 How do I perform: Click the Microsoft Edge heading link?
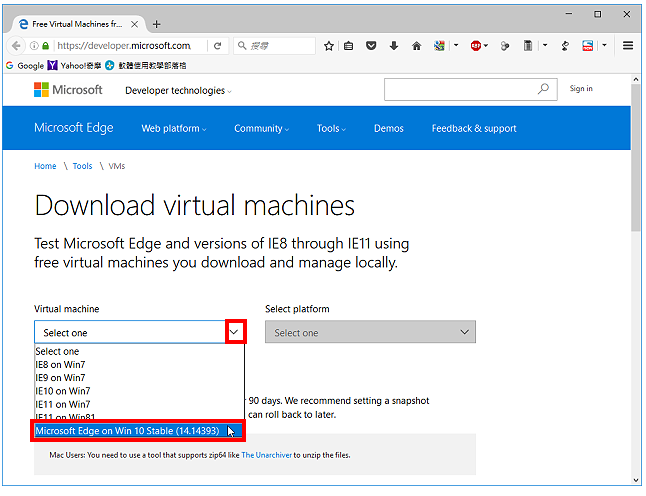pyautogui.click(x=74, y=128)
